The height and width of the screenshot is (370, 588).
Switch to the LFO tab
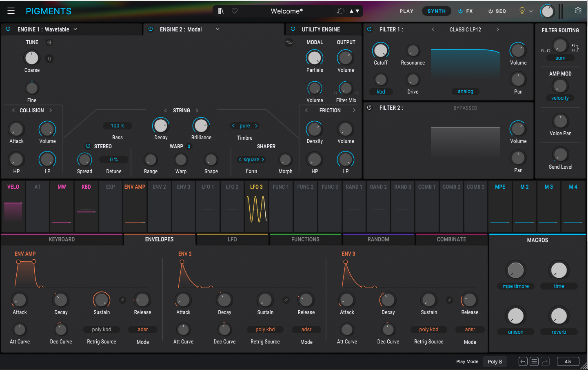232,239
